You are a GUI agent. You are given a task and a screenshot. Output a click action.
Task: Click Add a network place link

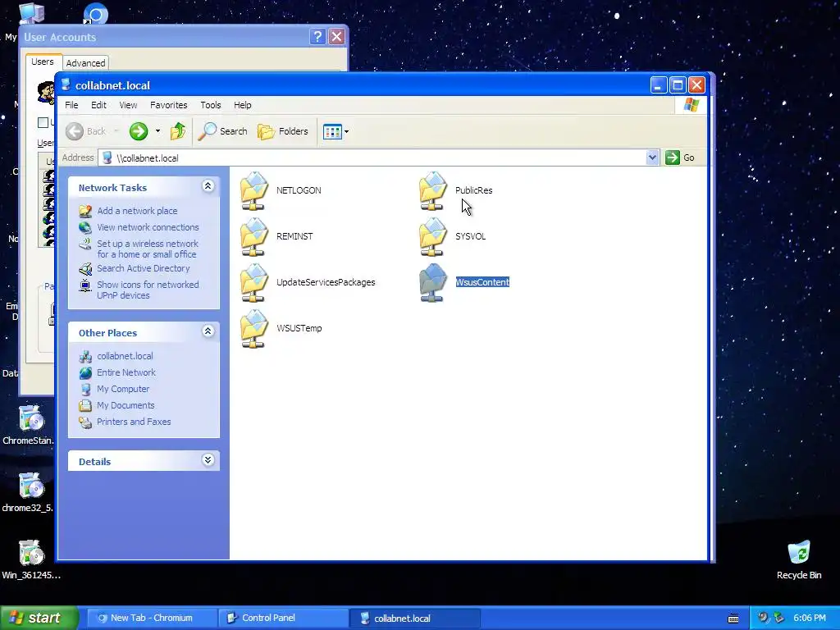137,211
